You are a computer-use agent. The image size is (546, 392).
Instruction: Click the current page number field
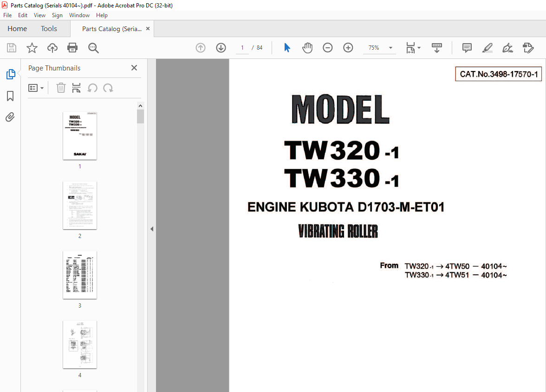pyautogui.click(x=242, y=48)
